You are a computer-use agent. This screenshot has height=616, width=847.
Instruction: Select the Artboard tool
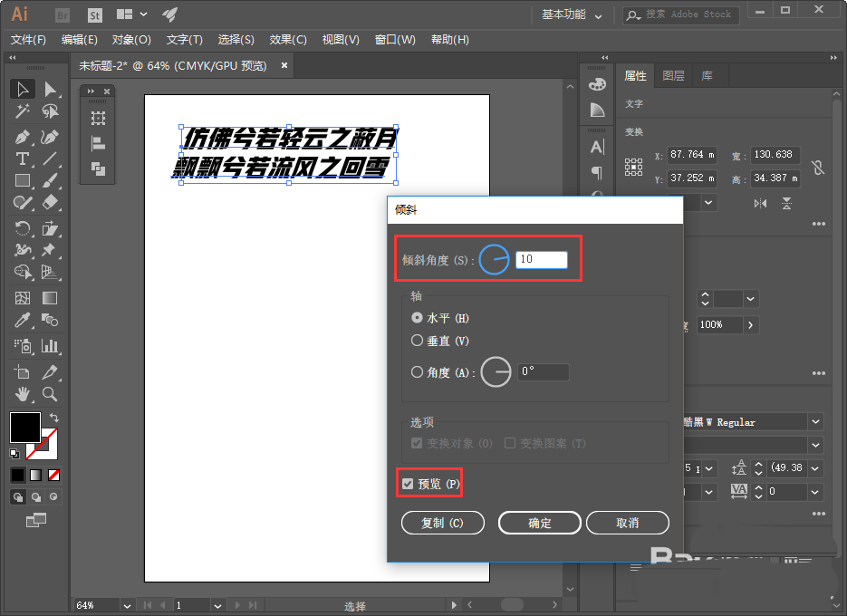[22, 372]
